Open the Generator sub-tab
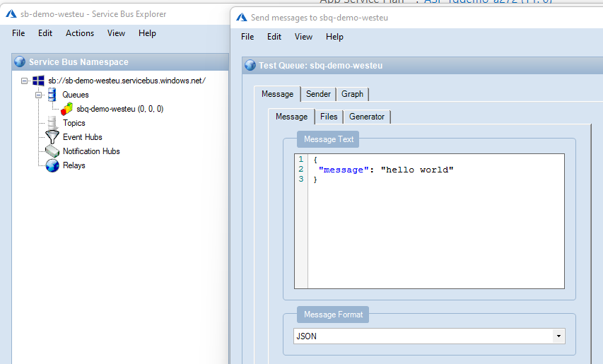 coord(366,117)
